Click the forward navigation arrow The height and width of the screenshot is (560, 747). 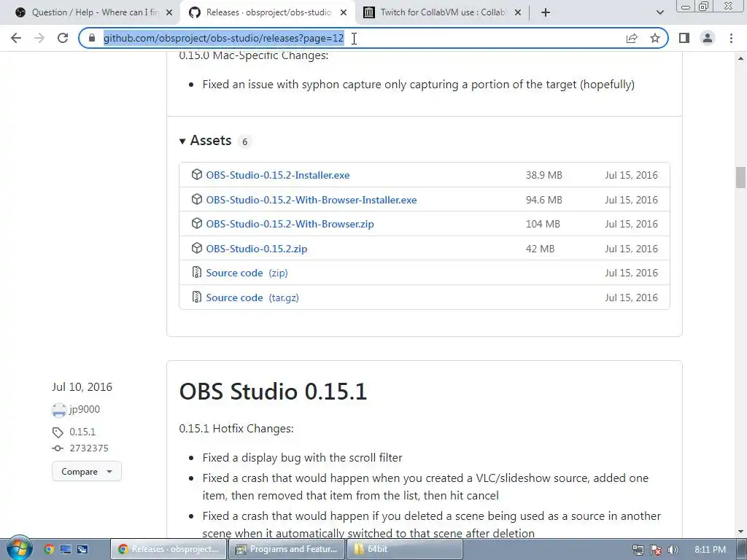[39, 38]
